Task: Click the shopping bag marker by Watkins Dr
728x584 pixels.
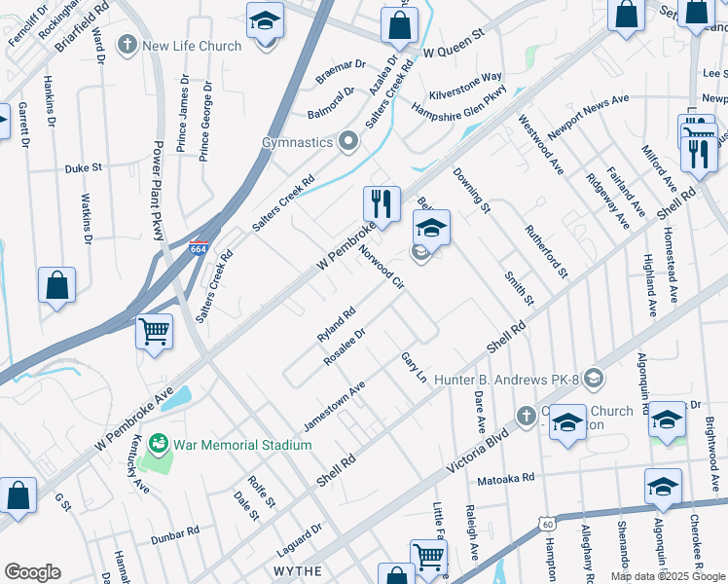Action: (x=57, y=284)
